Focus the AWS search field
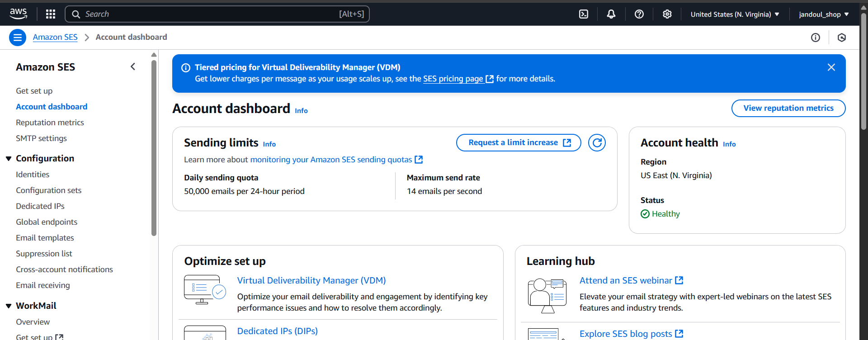Viewport: 868px width, 340px height. coord(217,14)
